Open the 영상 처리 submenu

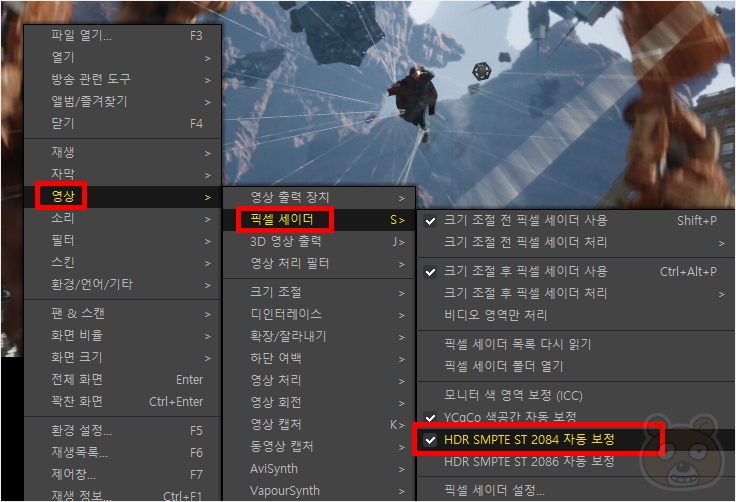pyautogui.click(x=319, y=381)
